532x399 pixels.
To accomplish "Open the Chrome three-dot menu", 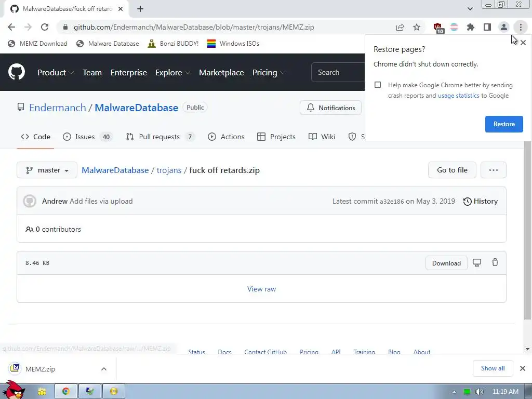I will click(521, 27).
